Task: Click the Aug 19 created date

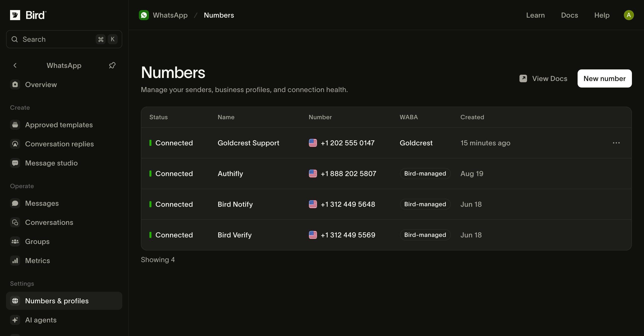Action: (x=472, y=174)
